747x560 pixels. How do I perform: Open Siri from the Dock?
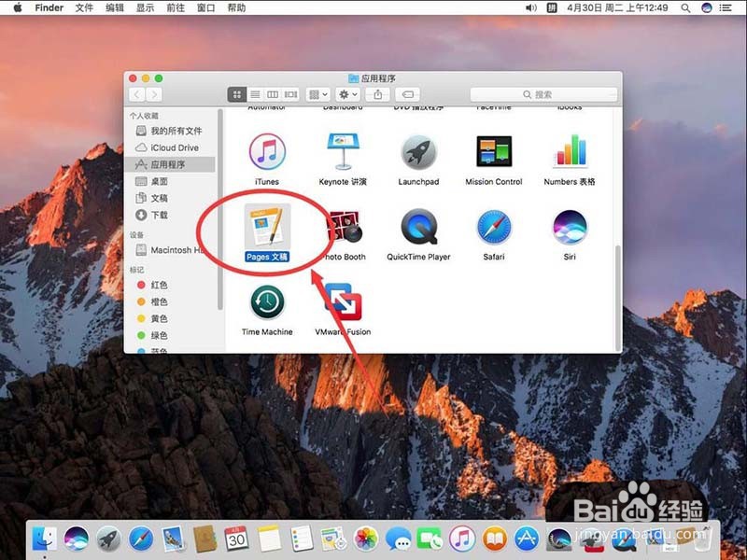coord(77,539)
